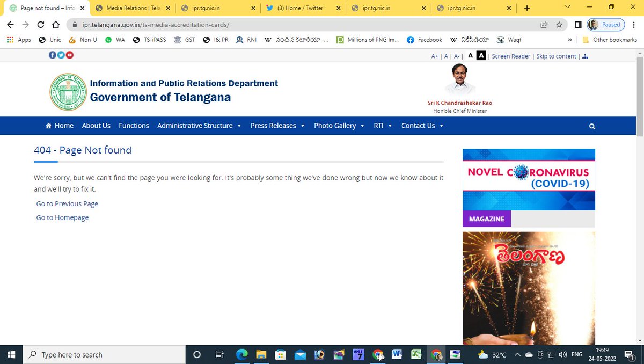
Task: Reload the page with the refresh button
Action: [x=40, y=25]
